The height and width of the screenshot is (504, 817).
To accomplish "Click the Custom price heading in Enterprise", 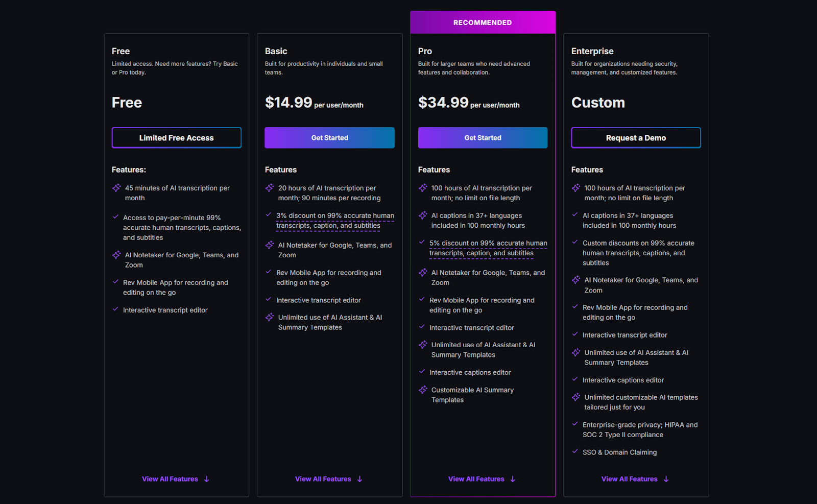I will click(x=598, y=103).
